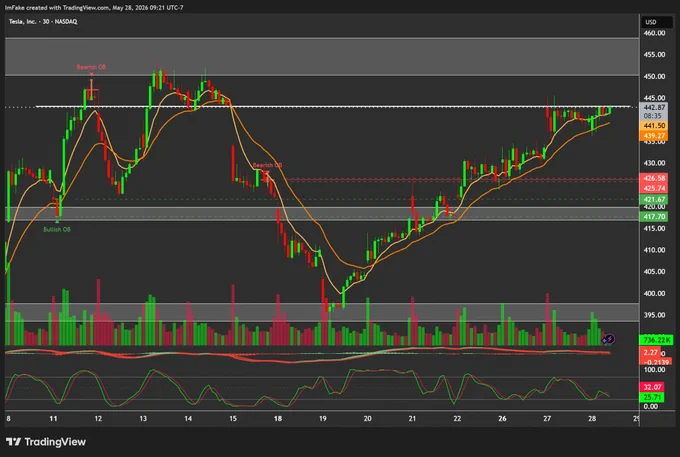The image size is (680, 457).
Task: Click the 0.00 oscillator scale label
Action: pyautogui.click(x=651, y=406)
